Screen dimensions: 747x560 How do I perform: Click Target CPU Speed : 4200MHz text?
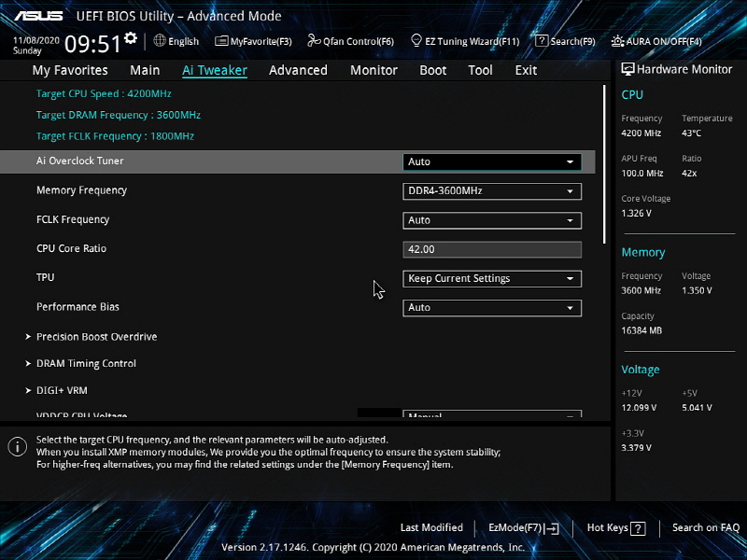[x=104, y=94]
